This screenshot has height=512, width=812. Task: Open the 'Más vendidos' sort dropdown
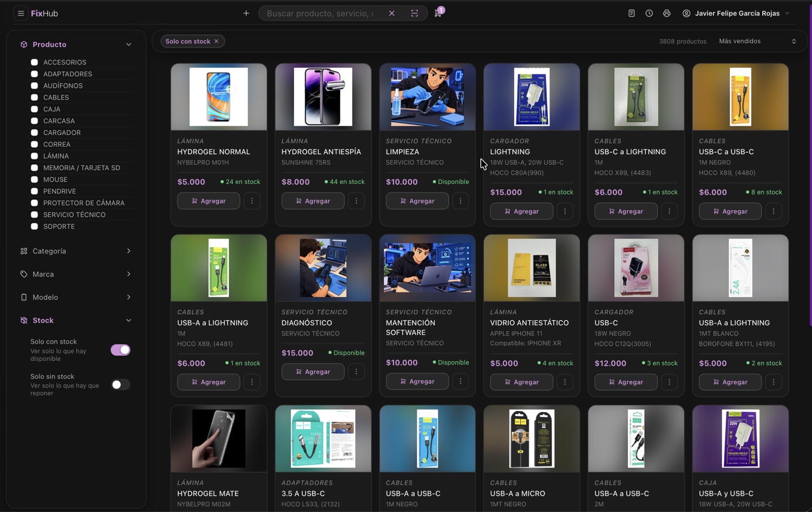(757, 41)
